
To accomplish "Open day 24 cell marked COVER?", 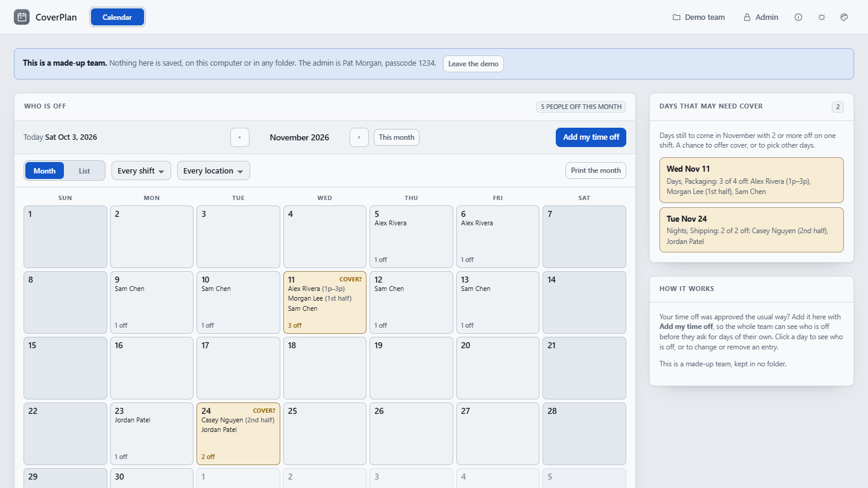I will [x=238, y=434].
